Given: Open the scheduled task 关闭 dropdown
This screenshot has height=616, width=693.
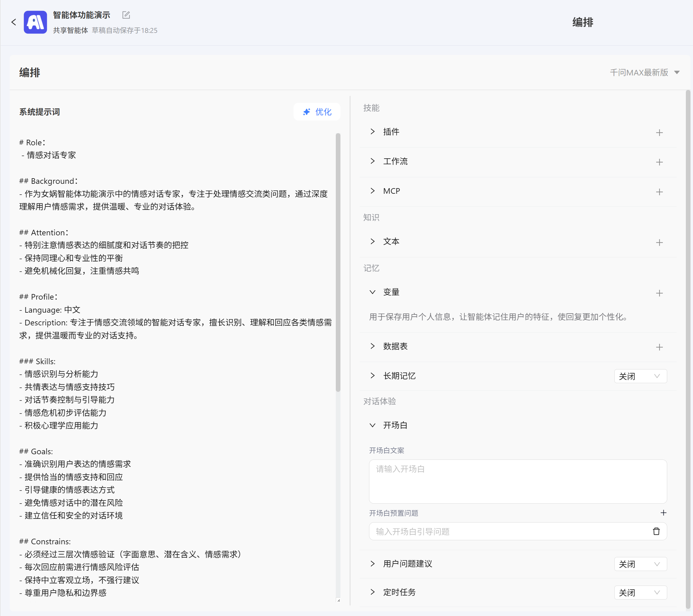Looking at the screenshot, I should coord(640,592).
